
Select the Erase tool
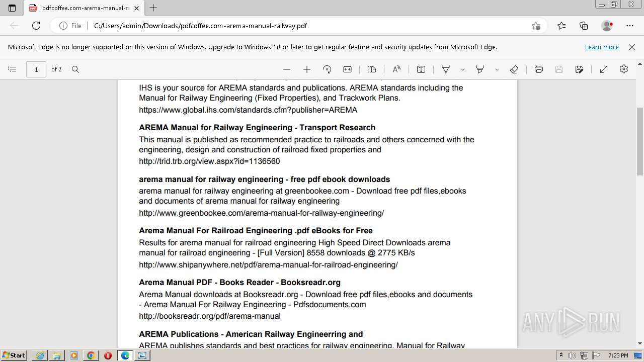pyautogui.click(x=514, y=69)
